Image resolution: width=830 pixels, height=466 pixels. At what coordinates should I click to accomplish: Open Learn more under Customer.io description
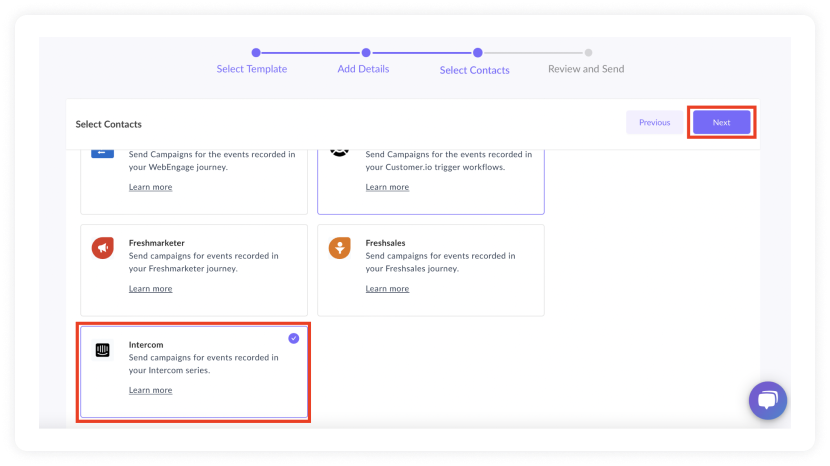tap(387, 187)
